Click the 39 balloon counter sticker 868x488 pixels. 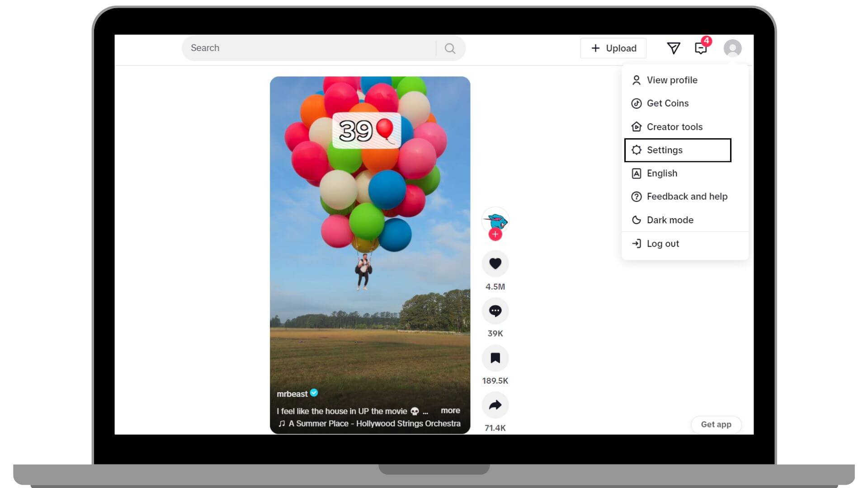tap(367, 131)
